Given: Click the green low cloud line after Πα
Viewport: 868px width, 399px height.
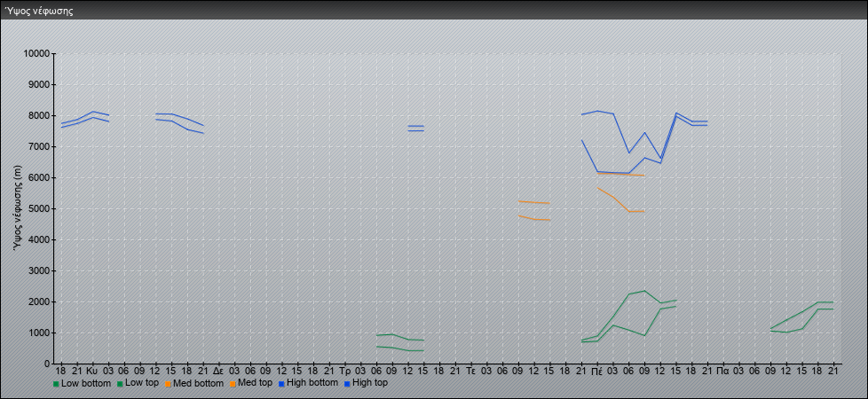Looking at the screenshot, I should pos(801,313).
